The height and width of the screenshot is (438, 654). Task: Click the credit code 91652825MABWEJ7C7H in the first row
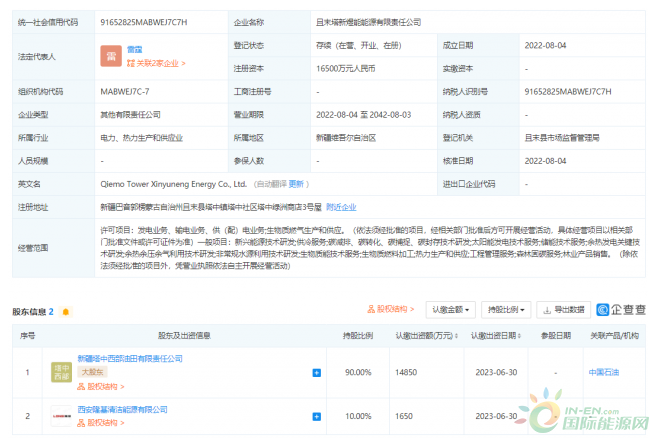pos(143,22)
